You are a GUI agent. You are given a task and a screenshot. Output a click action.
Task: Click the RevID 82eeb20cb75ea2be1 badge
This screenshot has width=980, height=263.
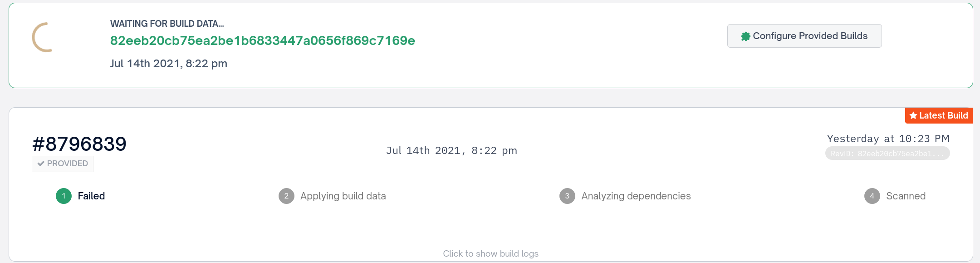point(887,154)
